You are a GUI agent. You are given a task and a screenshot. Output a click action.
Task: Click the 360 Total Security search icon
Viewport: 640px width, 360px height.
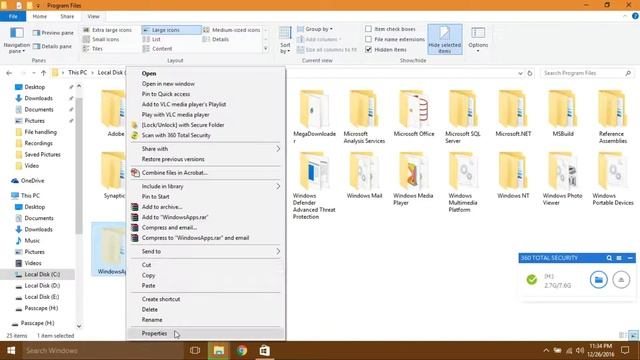coord(609,258)
